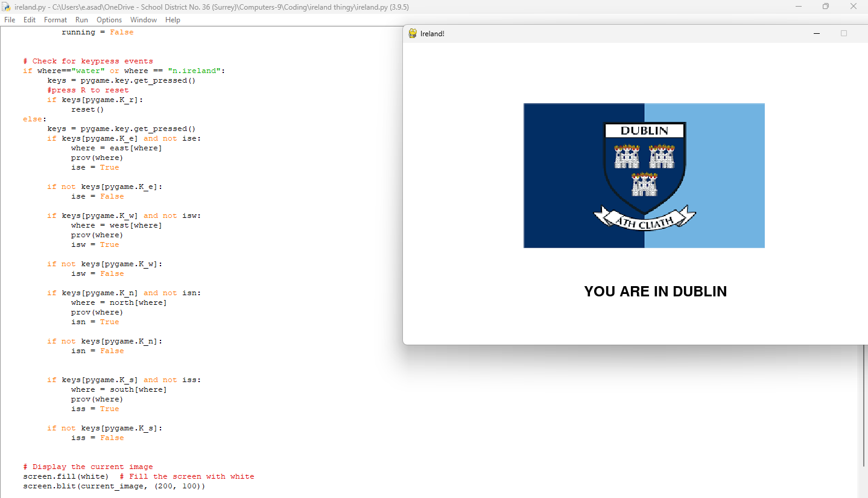Restore down the IDLE editor window
This screenshot has height=498, width=868.
point(826,6)
